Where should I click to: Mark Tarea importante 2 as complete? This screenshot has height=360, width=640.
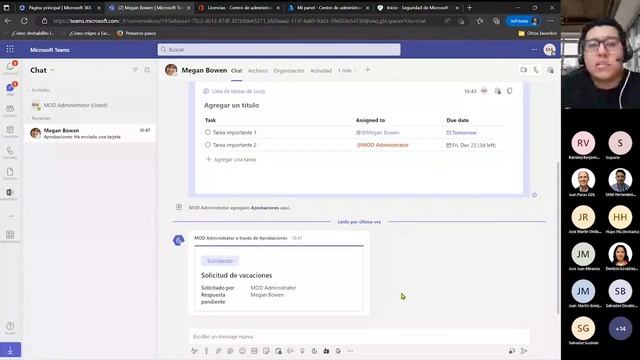[x=208, y=144]
